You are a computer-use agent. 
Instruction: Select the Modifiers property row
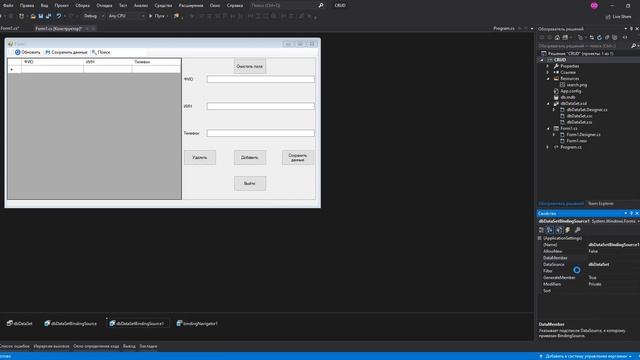(x=591, y=284)
